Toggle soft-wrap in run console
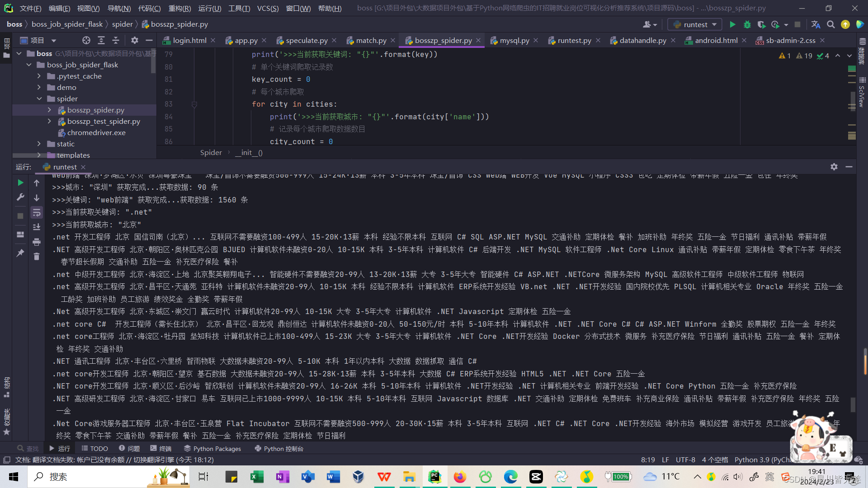Viewport: 868px width, 488px height. point(37,212)
